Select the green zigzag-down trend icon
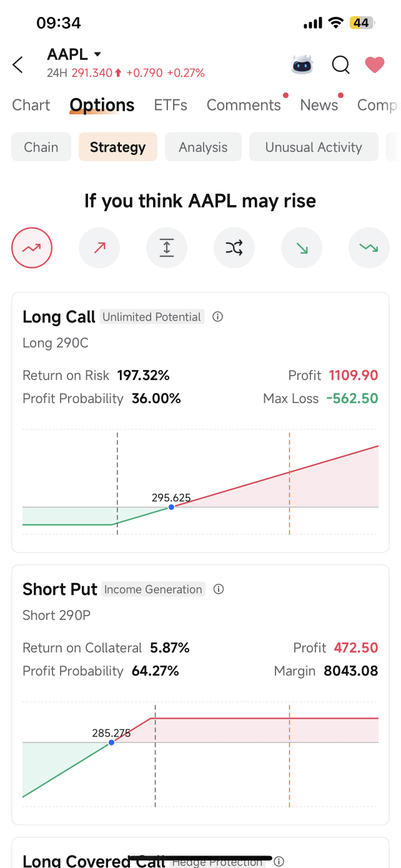This screenshot has width=401, height=868. coord(369,248)
